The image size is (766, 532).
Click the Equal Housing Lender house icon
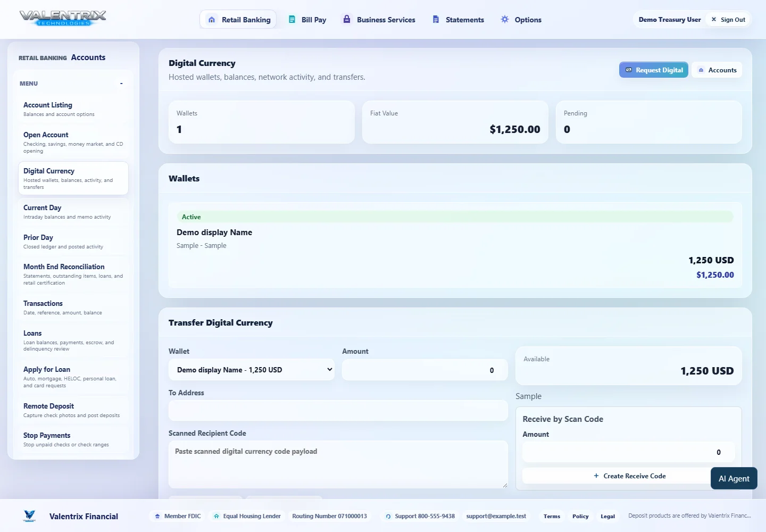coord(216,516)
